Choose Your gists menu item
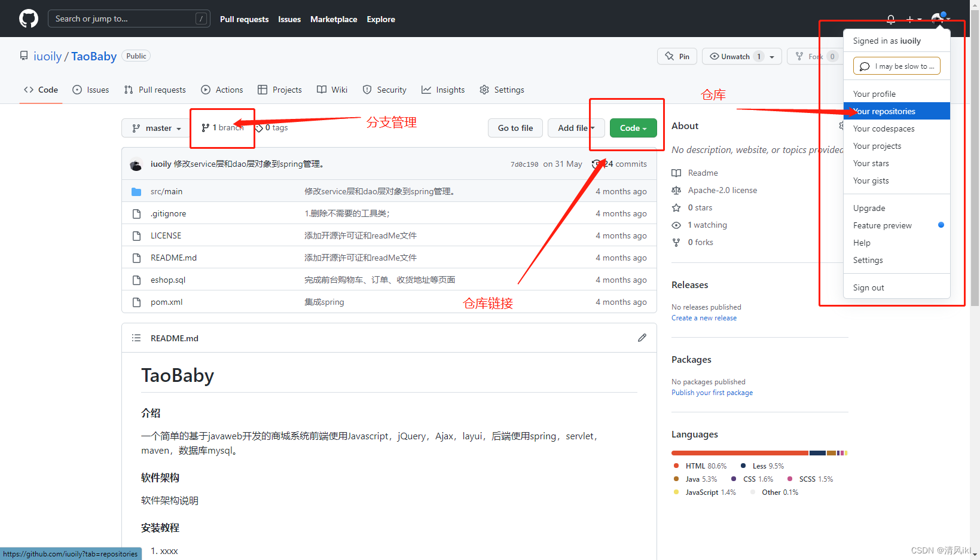The image size is (980, 560). [x=897, y=180]
